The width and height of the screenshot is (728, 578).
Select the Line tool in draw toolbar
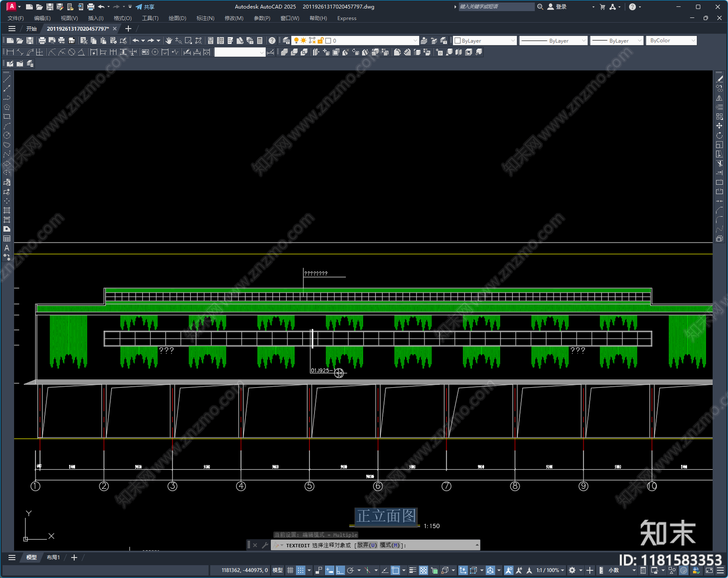pos(7,79)
